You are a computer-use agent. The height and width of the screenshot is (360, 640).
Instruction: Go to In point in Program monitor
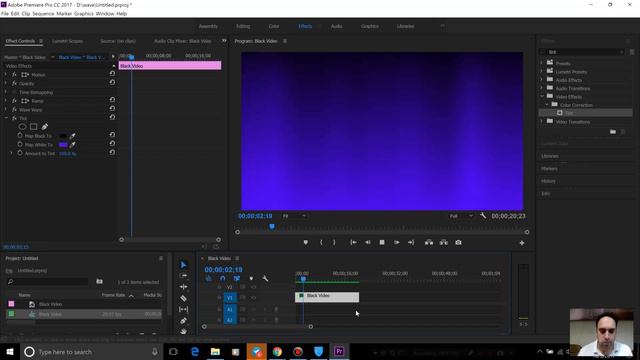click(353, 242)
